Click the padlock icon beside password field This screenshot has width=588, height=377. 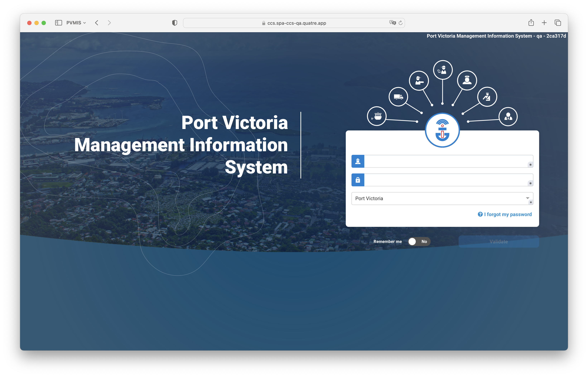[358, 180]
